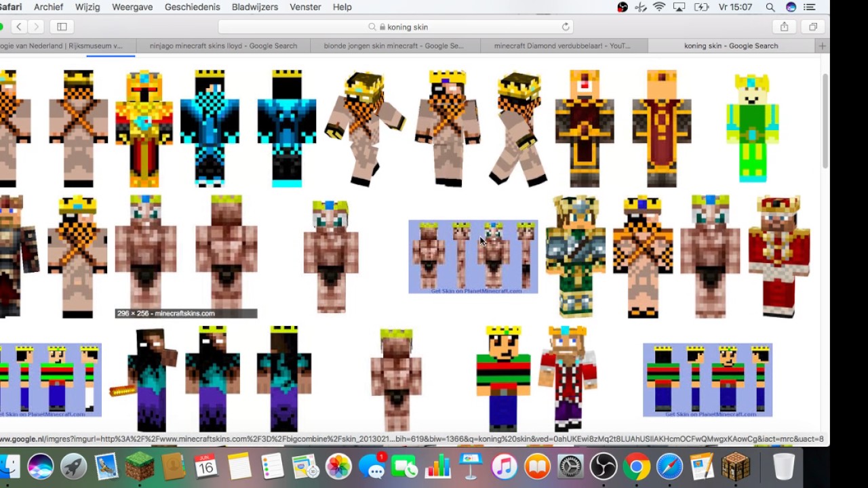This screenshot has height=488, width=868.
Task: Open the green skin with yellow crown image
Action: click(752, 128)
